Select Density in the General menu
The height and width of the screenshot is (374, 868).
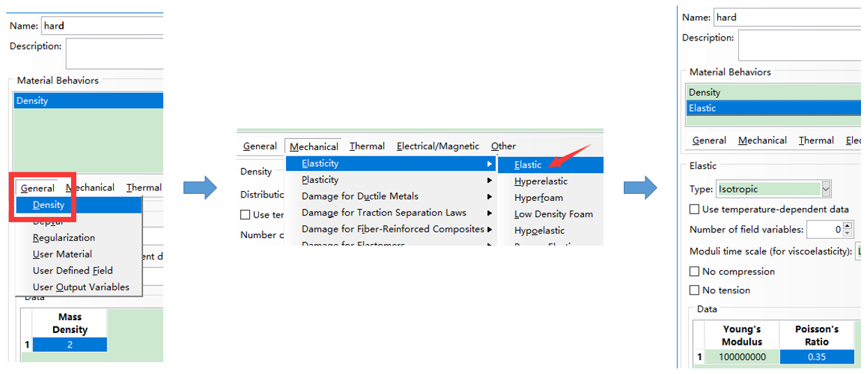(49, 205)
